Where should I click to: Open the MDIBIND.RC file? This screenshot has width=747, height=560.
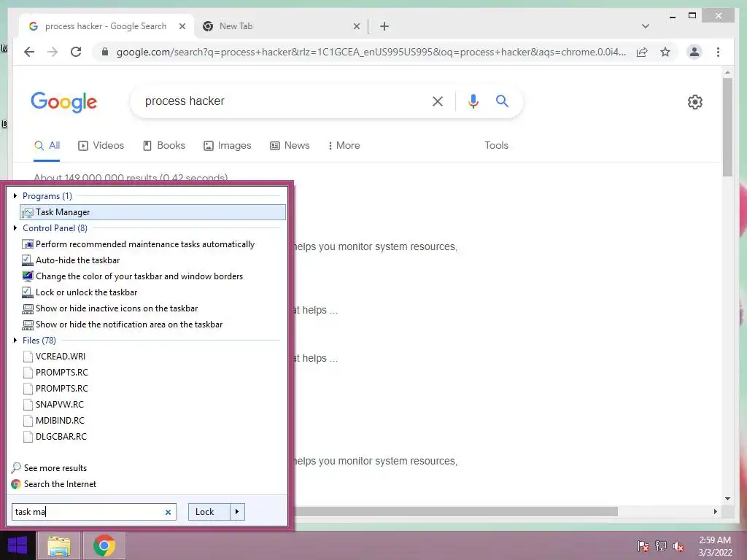pyautogui.click(x=60, y=421)
